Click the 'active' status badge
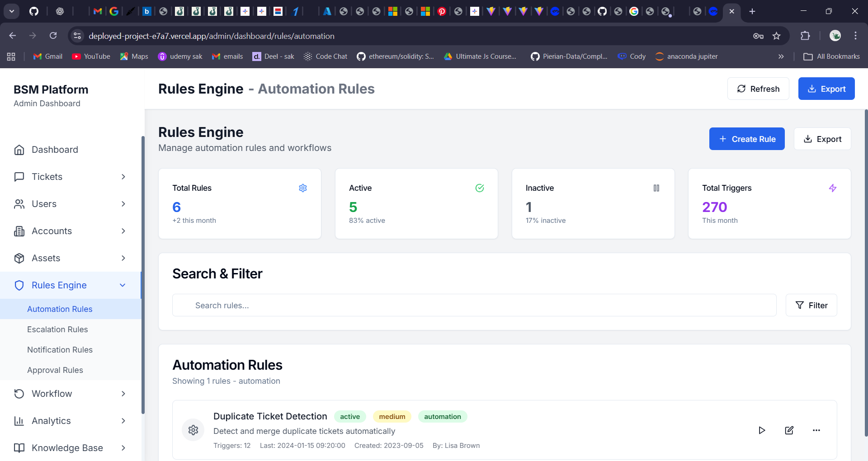This screenshot has height=461, width=868. pyautogui.click(x=350, y=416)
